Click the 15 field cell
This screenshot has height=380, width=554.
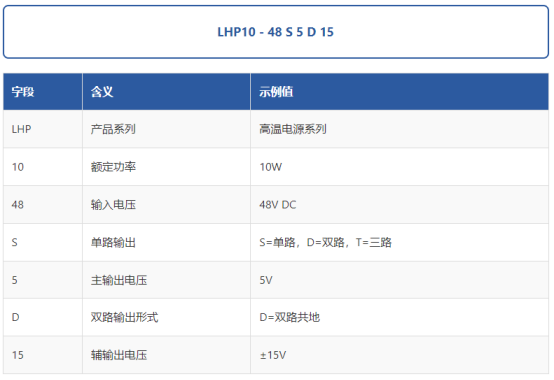pyautogui.click(x=43, y=355)
